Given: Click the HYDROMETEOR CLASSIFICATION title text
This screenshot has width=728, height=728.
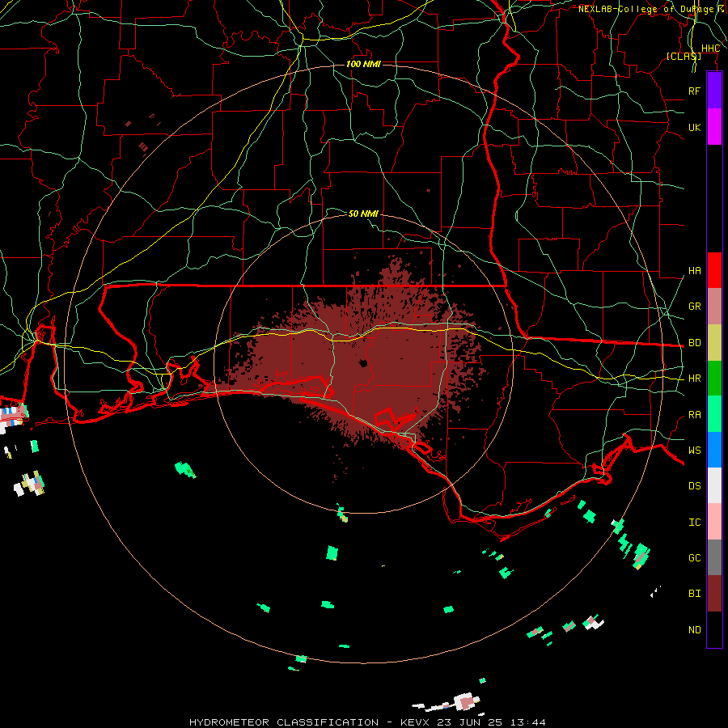Looking at the screenshot, I should pos(284,722).
